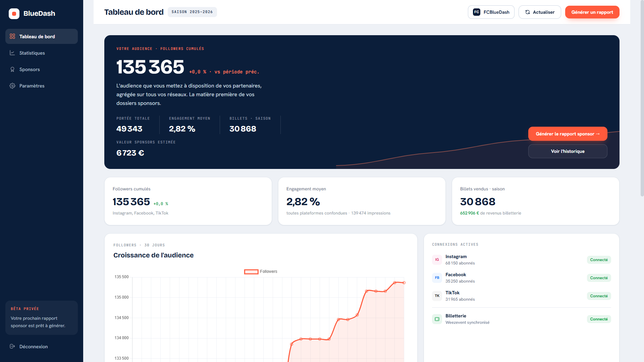644x362 pixels.
Task: Click the Actualiser refresh button
Action: coord(540,12)
